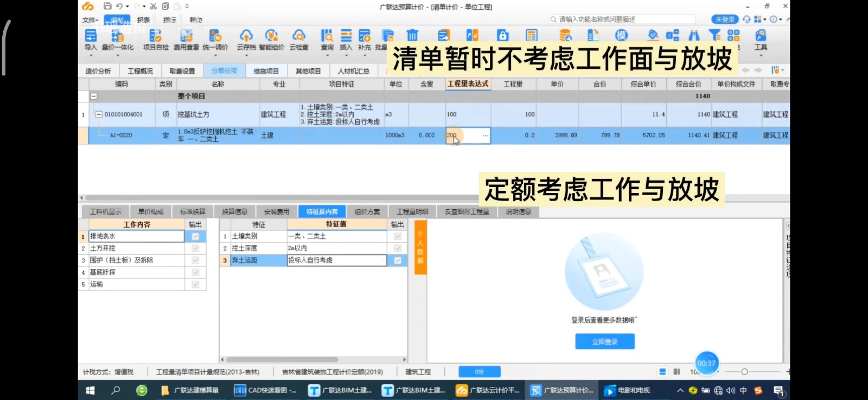Open dropdown arrow under 云存档
868x400 pixels.
click(246, 55)
